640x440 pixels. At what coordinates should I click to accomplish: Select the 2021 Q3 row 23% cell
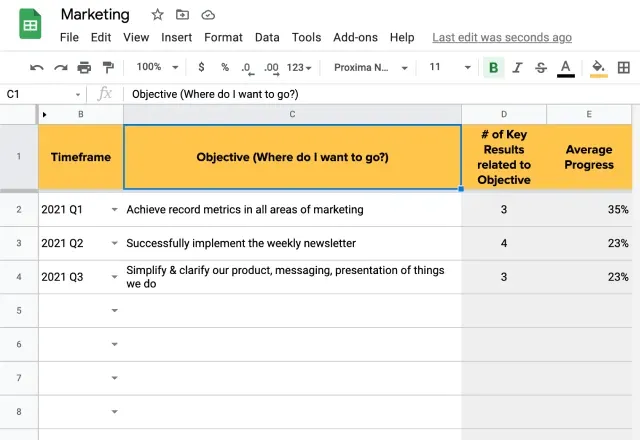[589, 277]
